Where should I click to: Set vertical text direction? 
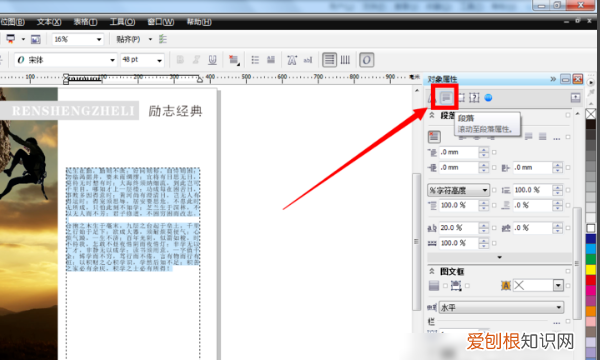point(345,60)
